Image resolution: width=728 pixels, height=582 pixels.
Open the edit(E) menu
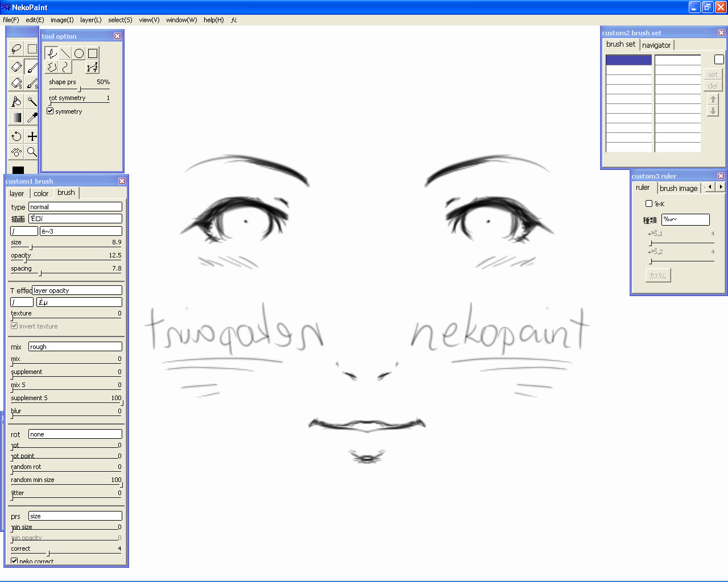click(35, 20)
